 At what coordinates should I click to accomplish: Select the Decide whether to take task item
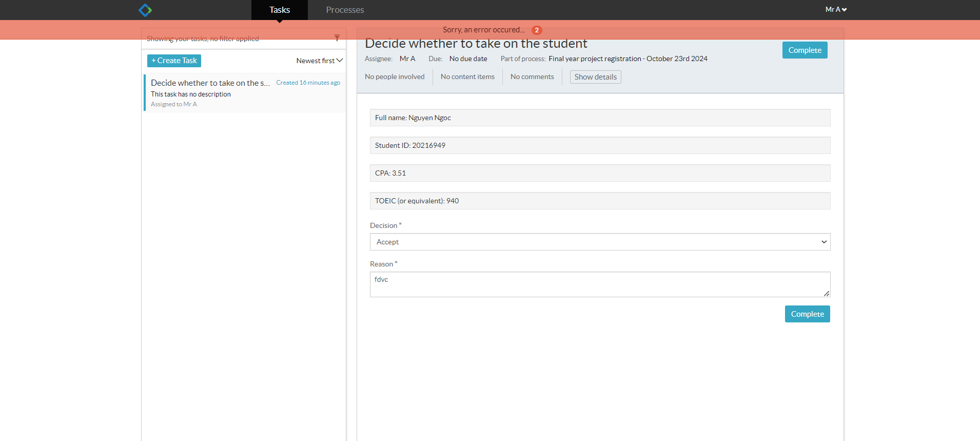tap(245, 93)
